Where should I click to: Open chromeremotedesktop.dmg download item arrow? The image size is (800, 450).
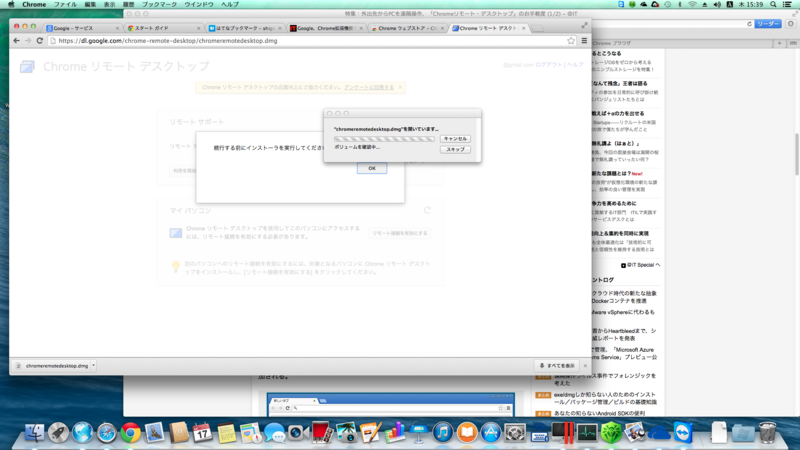(x=93, y=365)
